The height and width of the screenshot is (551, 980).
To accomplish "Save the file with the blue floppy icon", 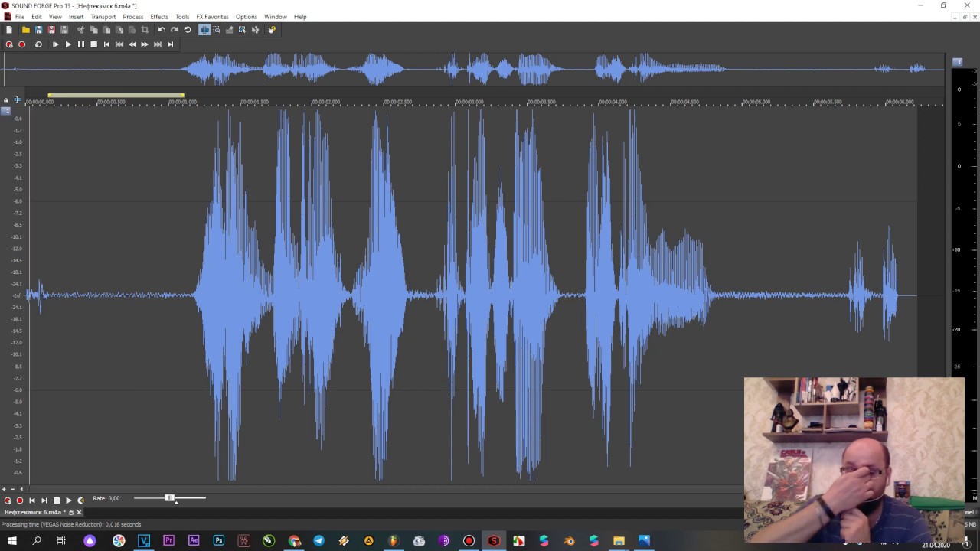I will point(38,30).
